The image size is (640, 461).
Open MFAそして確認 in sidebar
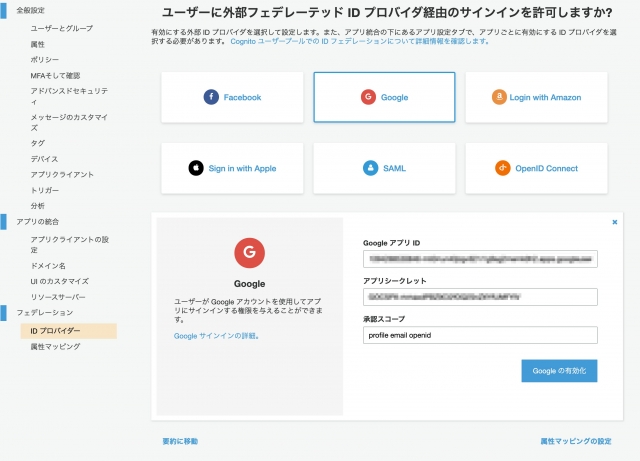55,76
